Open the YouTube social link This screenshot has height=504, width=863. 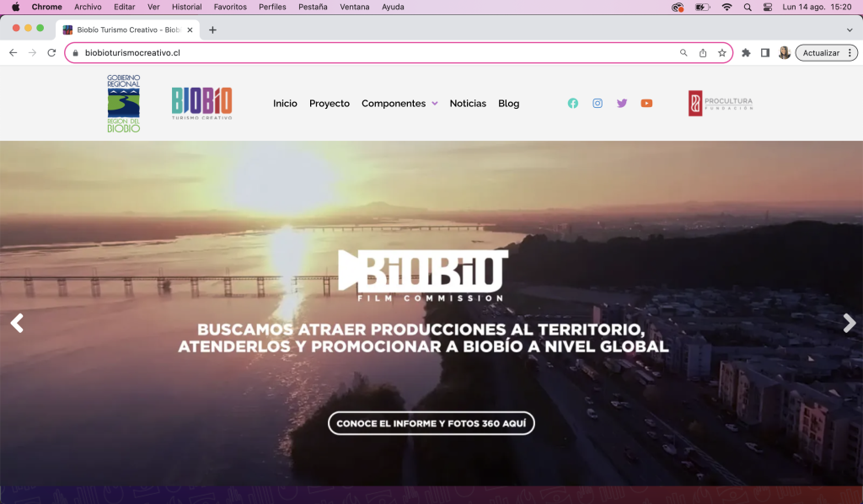(x=646, y=104)
